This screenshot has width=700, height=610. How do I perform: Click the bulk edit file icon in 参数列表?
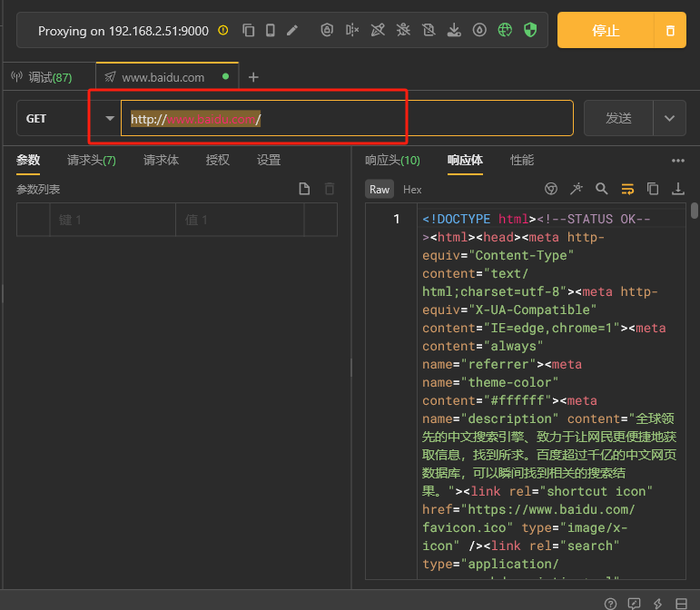pyautogui.click(x=304, y=189)
